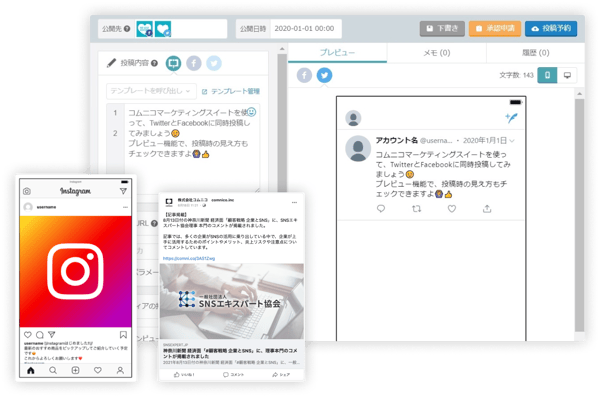Open the Instagram post three-dot menu
600x397 pixels.
[125, 207]
